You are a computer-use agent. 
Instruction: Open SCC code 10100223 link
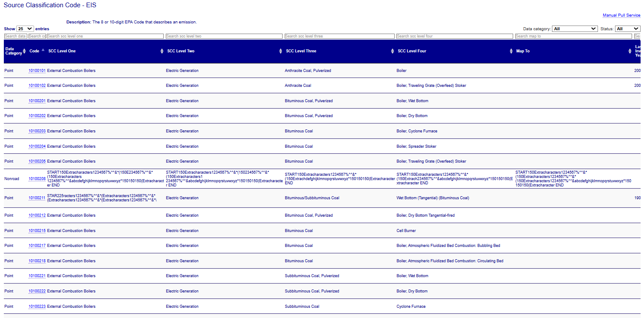(x=37, y=307)
